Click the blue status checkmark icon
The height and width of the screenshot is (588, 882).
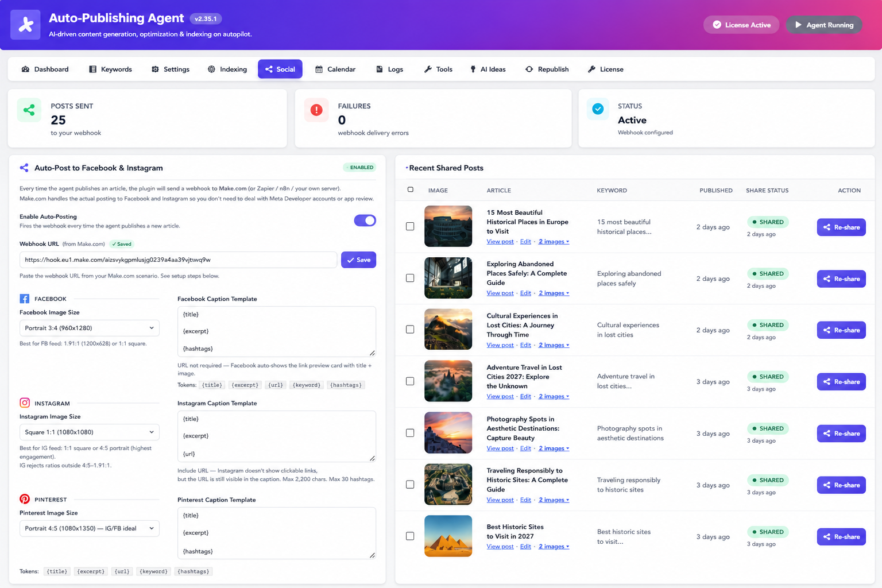[x=598, y=109]
